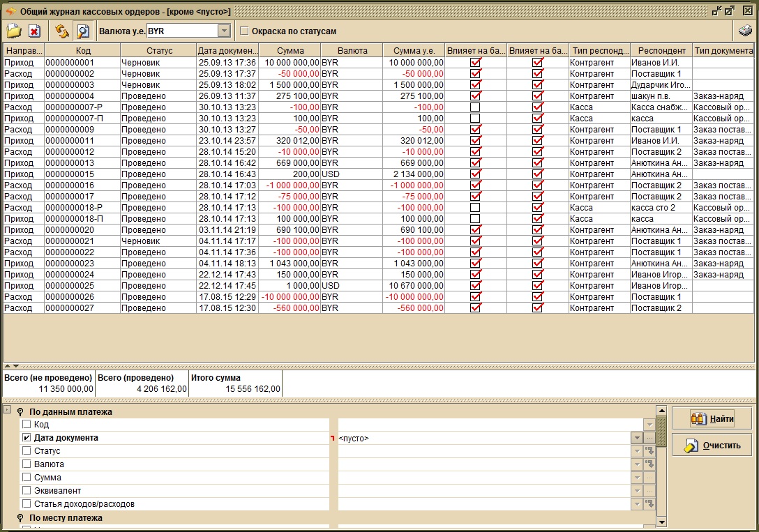Click the Статус filter value field

[x=484, y=450]
